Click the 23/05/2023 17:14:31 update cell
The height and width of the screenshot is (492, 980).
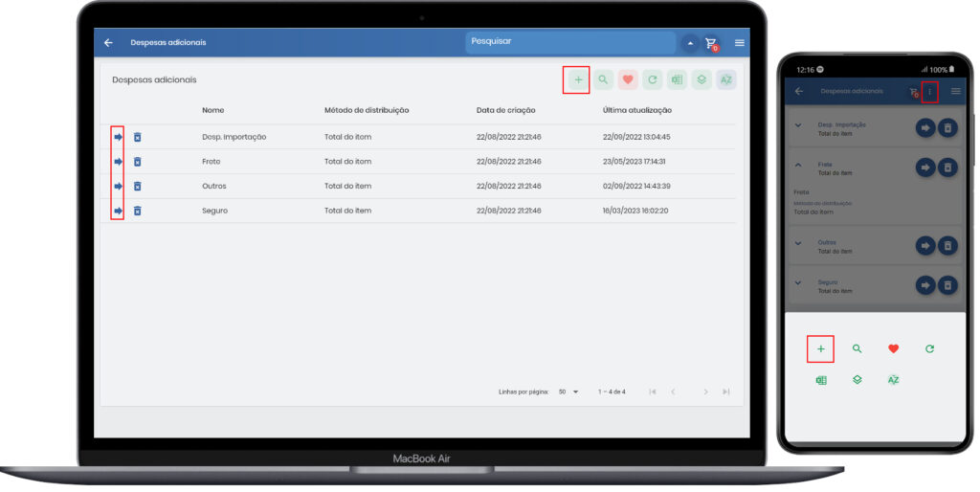point(634,162)
